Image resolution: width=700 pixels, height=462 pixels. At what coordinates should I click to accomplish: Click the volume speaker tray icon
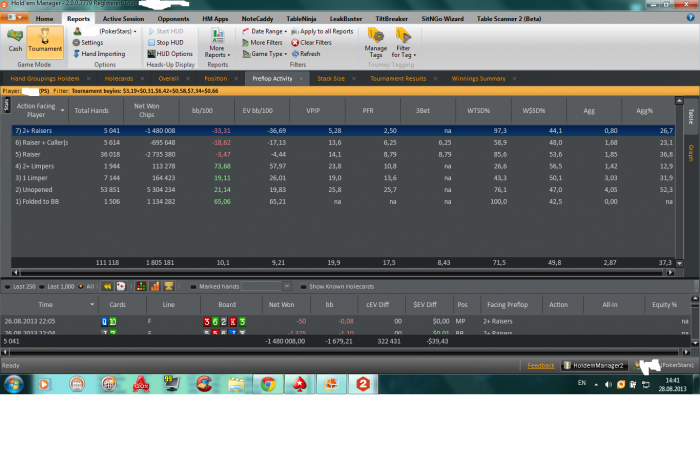coord(608,384)
